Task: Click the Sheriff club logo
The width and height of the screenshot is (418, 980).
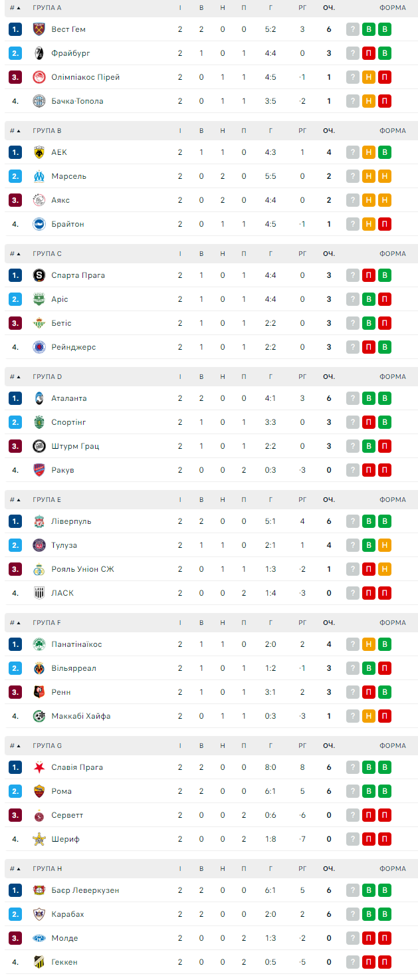Action: (x=39, y=839)
